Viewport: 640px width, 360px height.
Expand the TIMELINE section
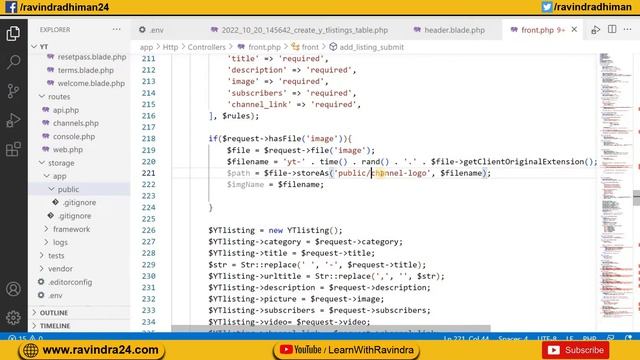(x=55, y=326)
